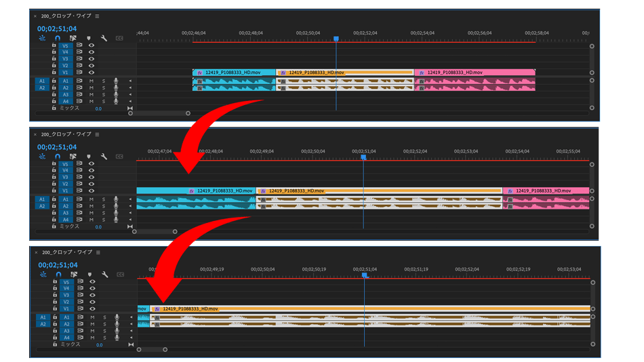Hide V5 track output eye in top timeline
644x362 pixels.
pyautogui.click(x=92, y=45)
